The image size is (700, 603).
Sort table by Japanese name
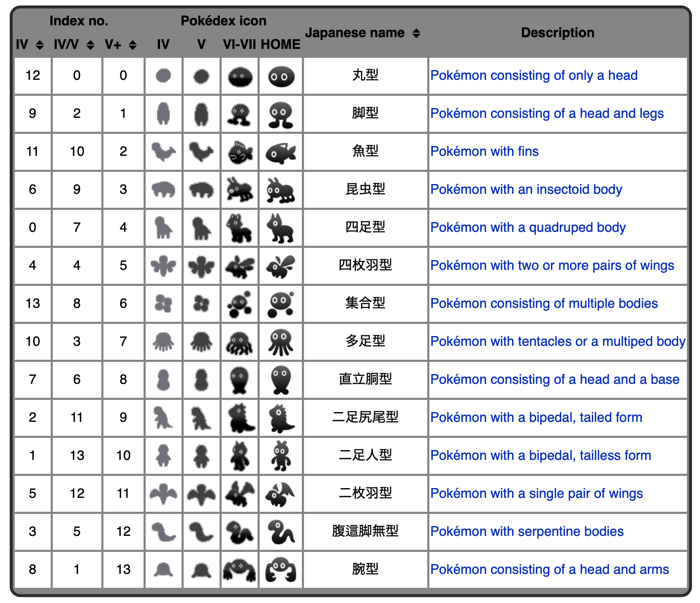click(x=416, y=33)
